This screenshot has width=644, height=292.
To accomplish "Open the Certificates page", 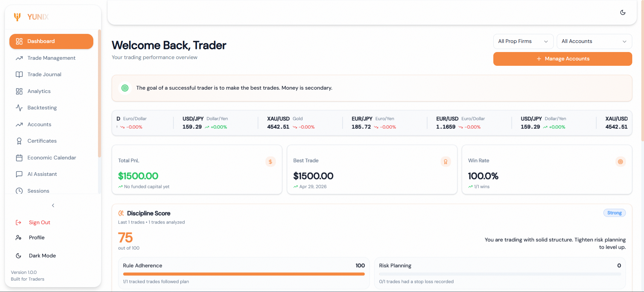I will point(51,141).
